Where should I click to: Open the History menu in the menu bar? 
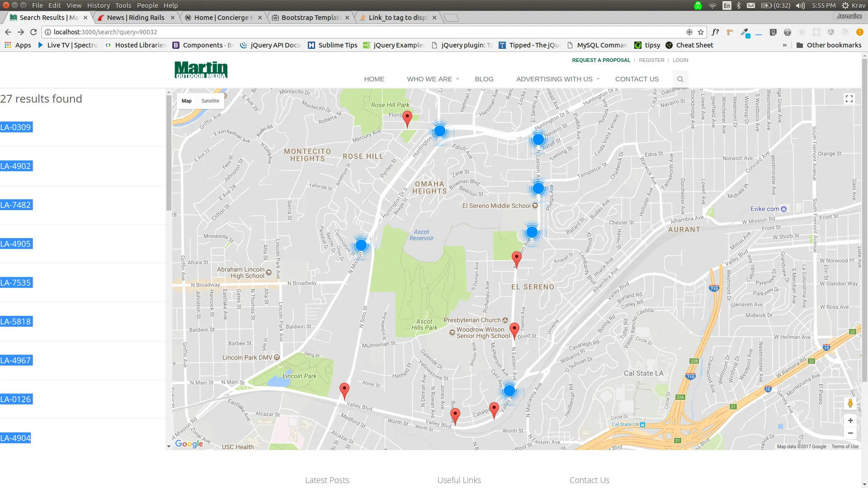tap(98, 5)
